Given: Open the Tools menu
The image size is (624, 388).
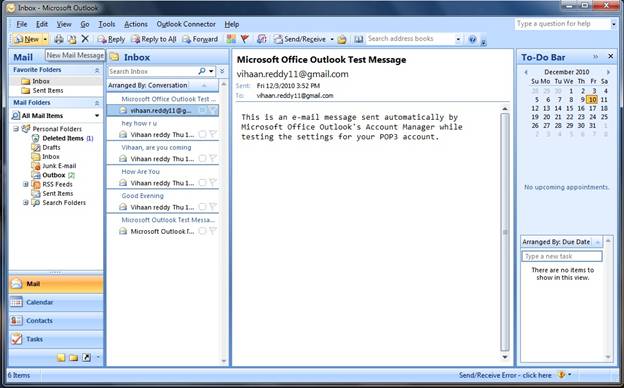Looking at the screenshot, I should [x=107, y=24].
